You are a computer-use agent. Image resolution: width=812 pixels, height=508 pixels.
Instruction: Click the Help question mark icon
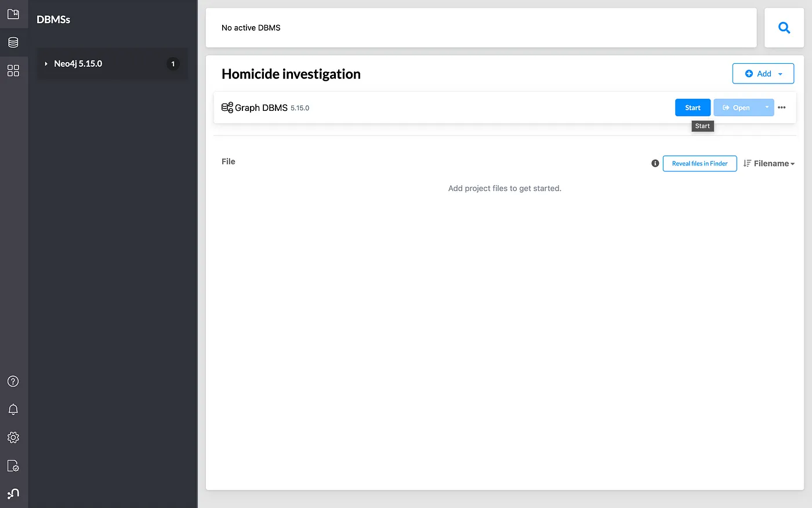click(13, 381)
